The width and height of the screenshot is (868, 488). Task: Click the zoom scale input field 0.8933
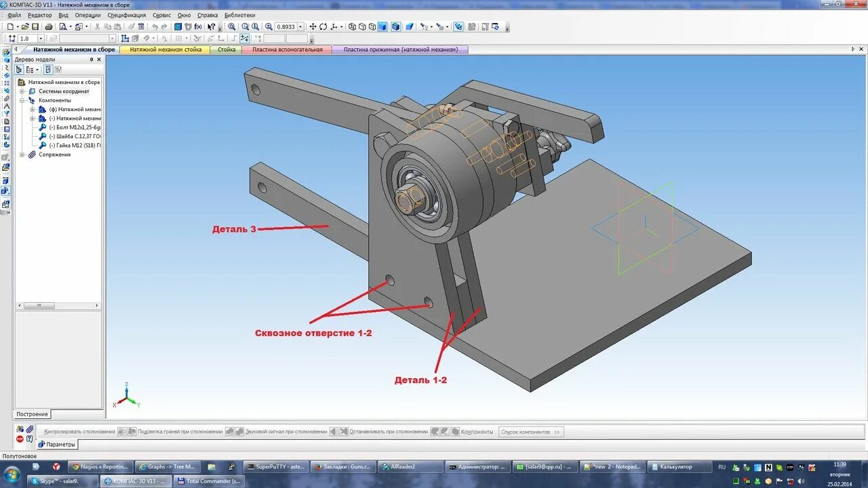point(285,26)
